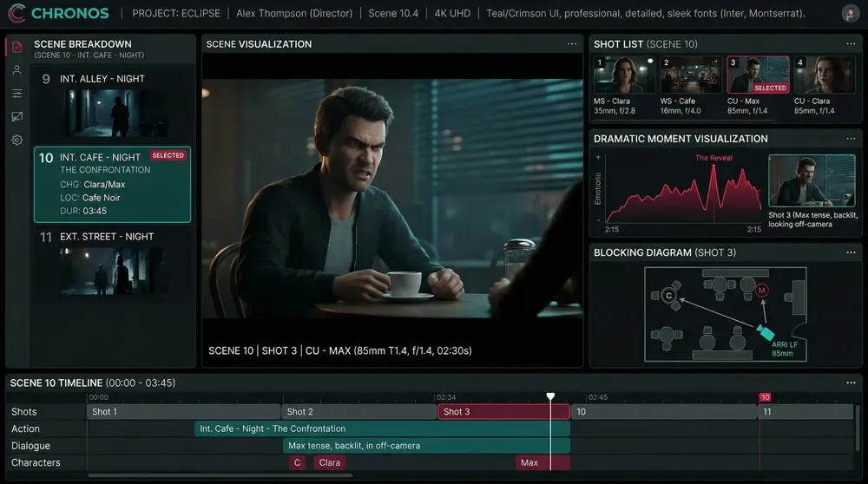The image size is (868, 484).
Task: Click the 02:34 timecode on ruler
Action: click(445, 397)
